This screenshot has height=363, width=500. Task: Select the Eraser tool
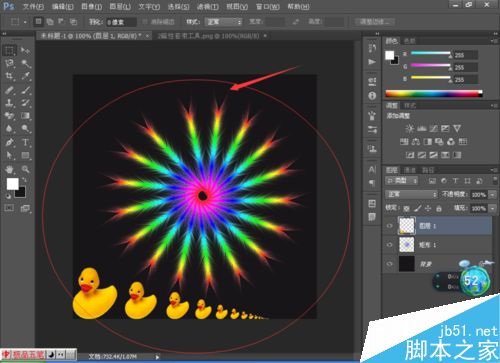(9, 116)
